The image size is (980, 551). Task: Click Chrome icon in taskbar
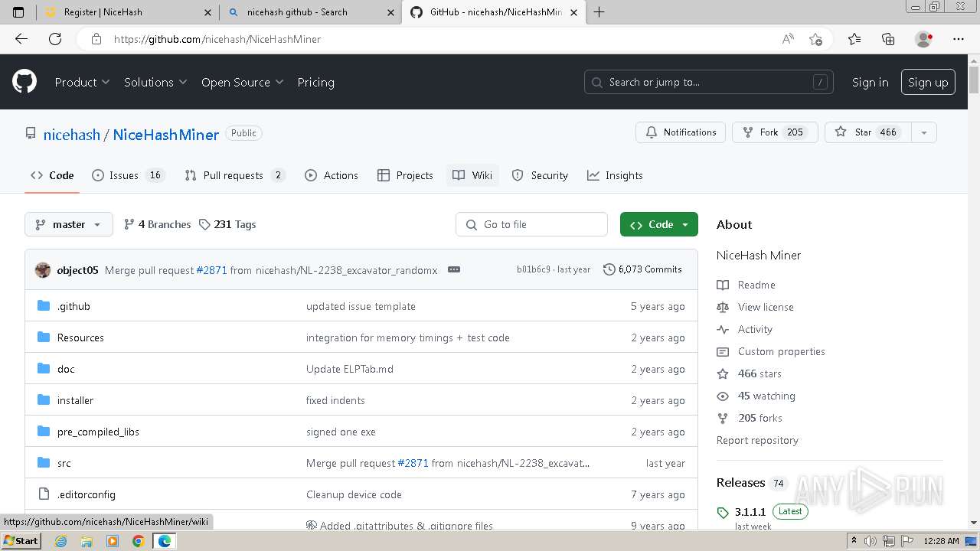[x=138, y=541]
